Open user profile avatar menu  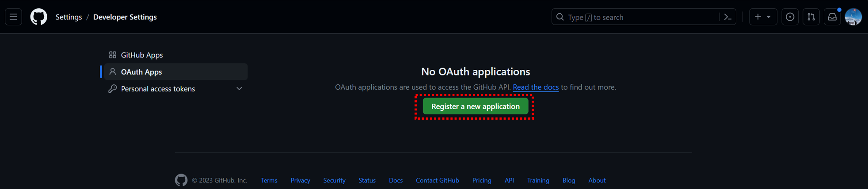[x=853, y=17]
